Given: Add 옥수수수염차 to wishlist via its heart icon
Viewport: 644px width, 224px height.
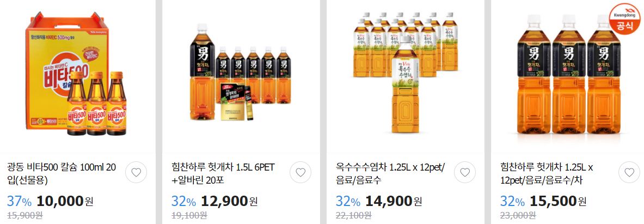Looking at the screenshot, I should coord(465,172).
